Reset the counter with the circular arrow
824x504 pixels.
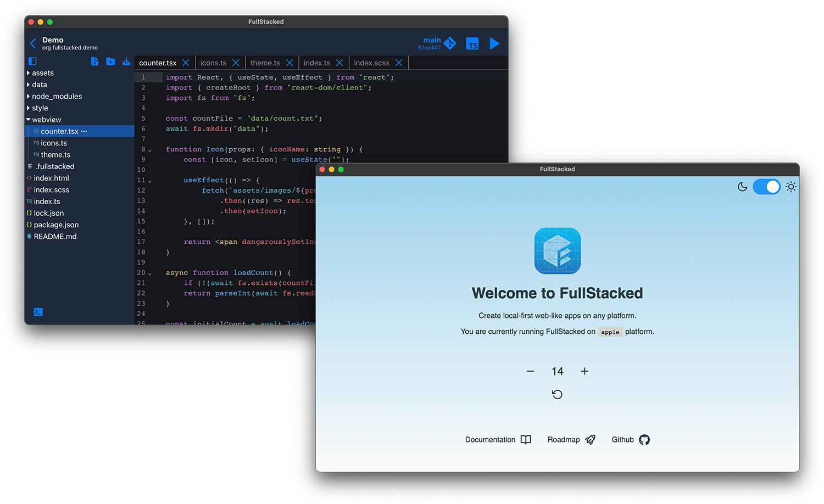(557, 394)
